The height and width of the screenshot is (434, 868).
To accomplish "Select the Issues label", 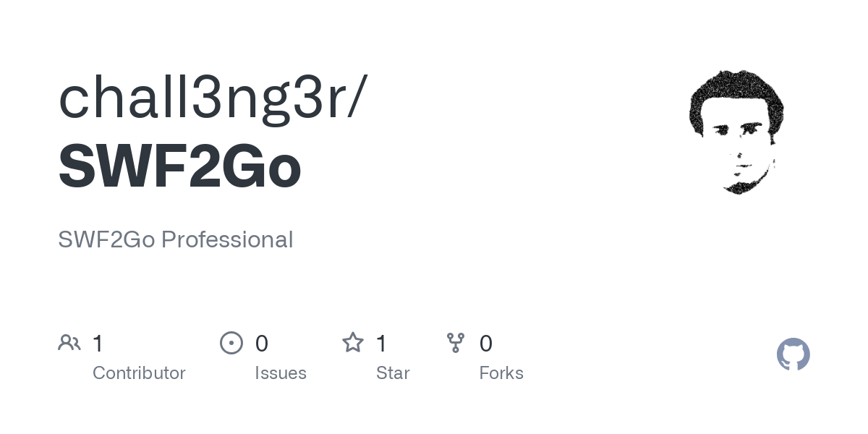I will (x=281, y=373).
